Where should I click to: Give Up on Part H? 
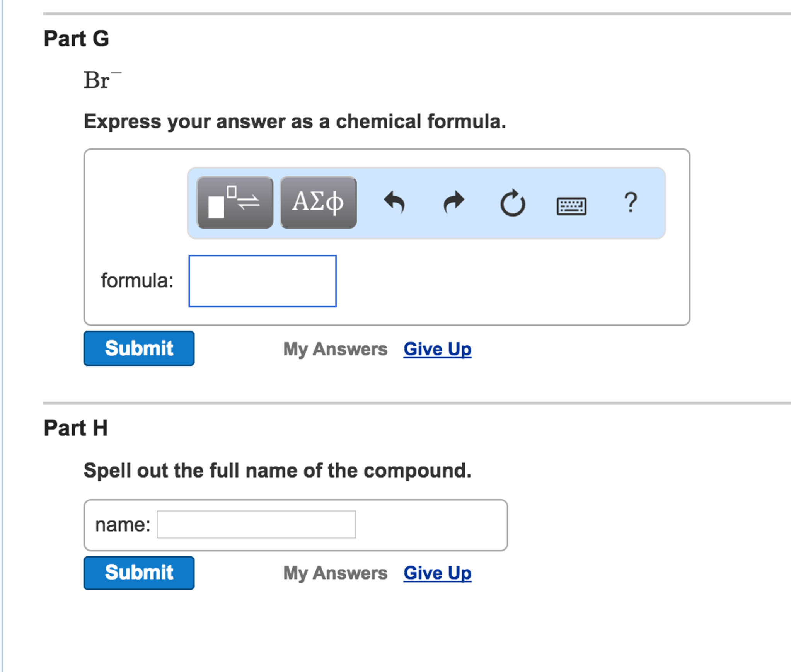(436, 573)
